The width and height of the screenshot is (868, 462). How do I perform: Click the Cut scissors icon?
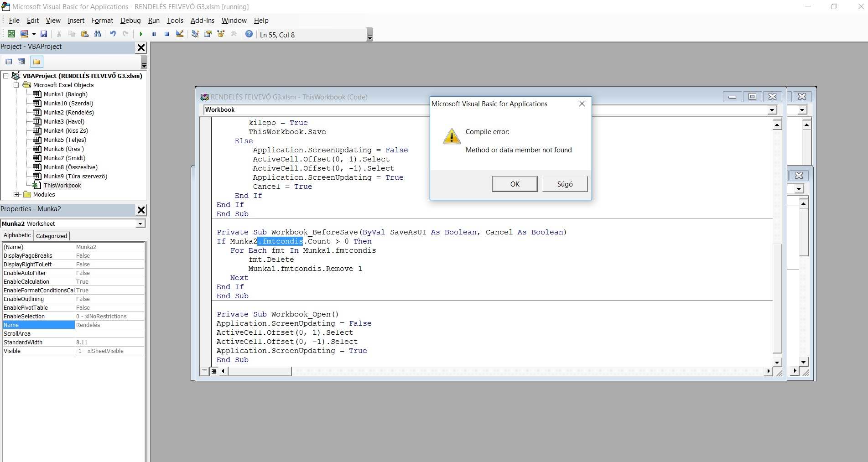tap(59, 34)
